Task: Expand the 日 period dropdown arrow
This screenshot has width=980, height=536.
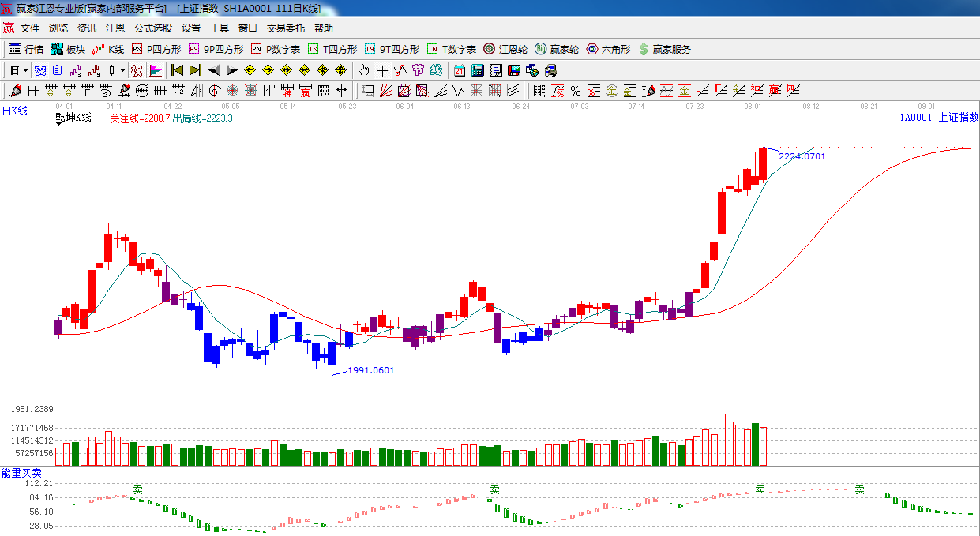Action: 25,70
